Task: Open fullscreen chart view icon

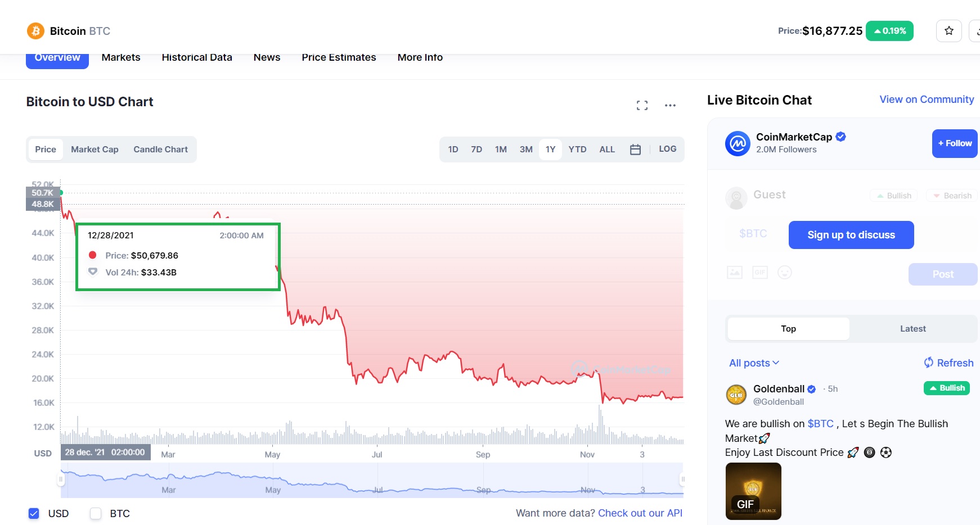Action: click(x=642, y=105)
